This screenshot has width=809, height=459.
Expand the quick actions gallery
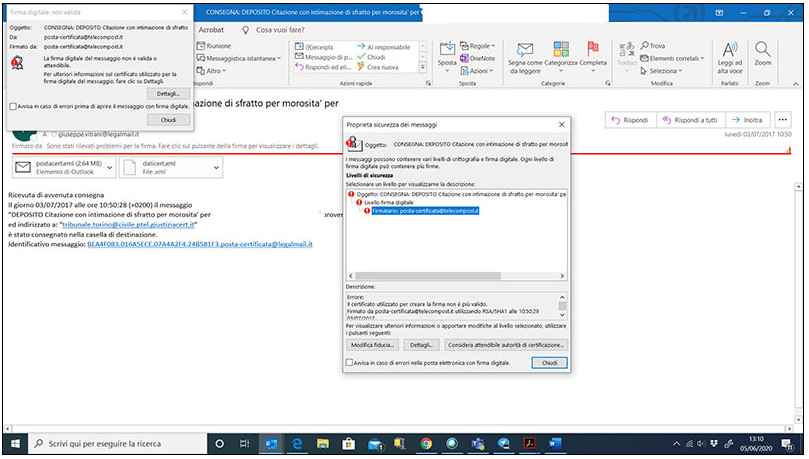tap(423, 67)
